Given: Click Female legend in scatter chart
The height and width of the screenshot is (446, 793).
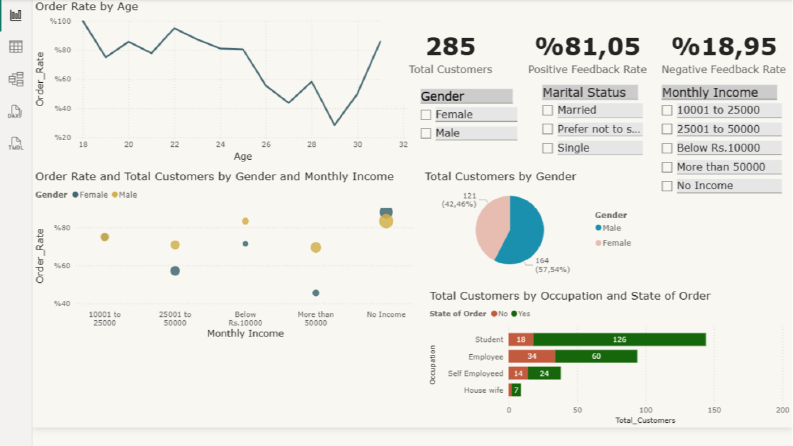Looking at the screenshot, I should click(90, 195).
